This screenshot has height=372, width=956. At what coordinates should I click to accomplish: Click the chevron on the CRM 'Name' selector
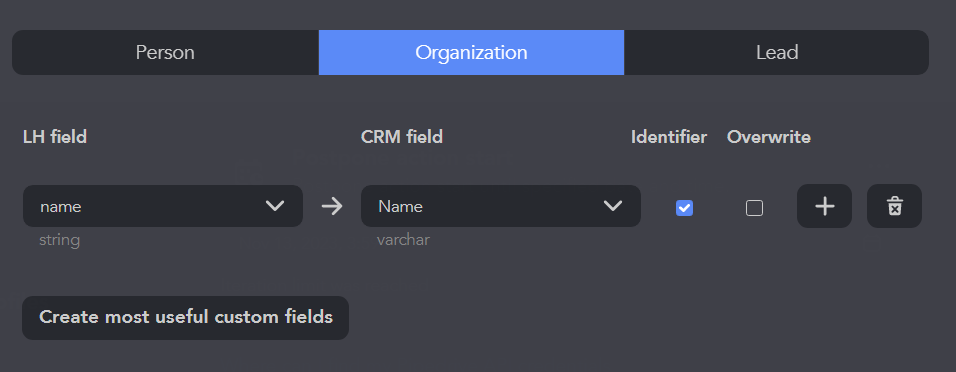click(x=613, y=206)
